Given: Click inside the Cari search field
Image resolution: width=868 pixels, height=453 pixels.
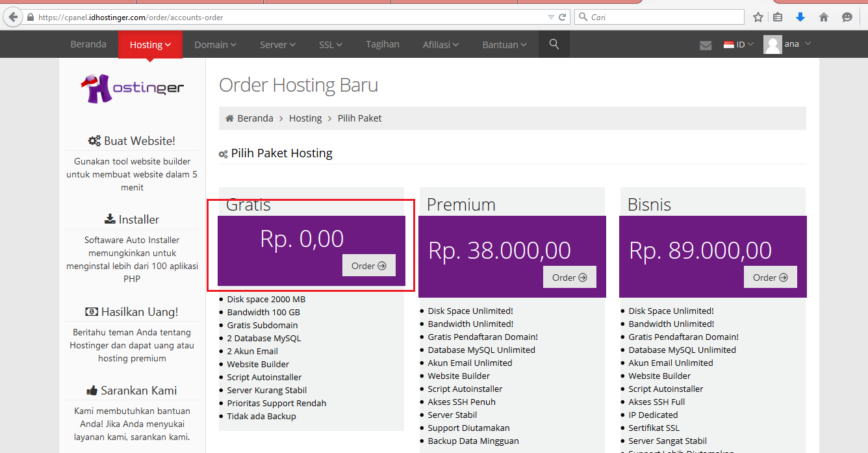Looking at the screenshot, I should [658, 16].
